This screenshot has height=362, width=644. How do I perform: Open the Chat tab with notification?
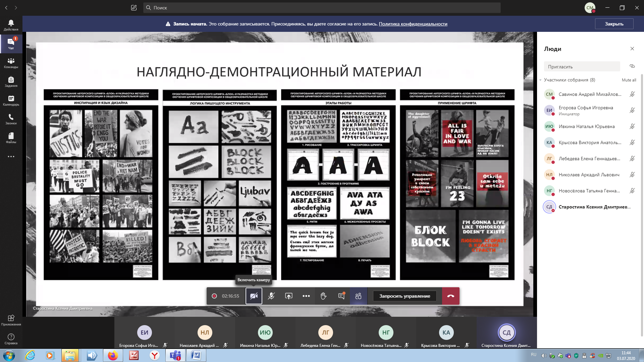click(11, 44)
